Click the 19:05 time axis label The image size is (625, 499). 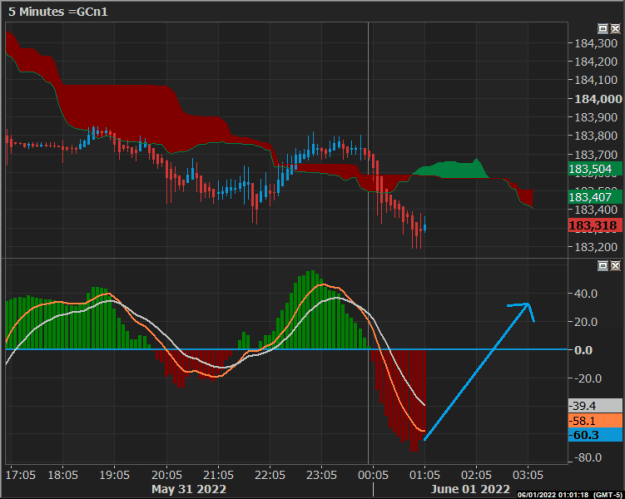(114, 475)
